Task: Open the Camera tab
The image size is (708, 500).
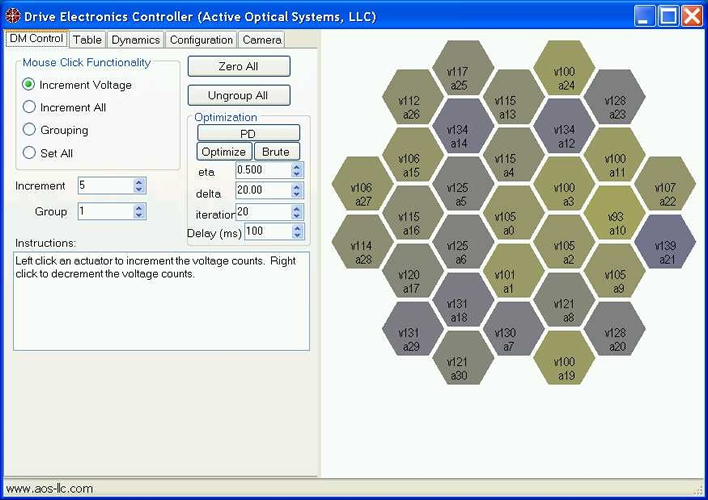Action: [262, 40]
